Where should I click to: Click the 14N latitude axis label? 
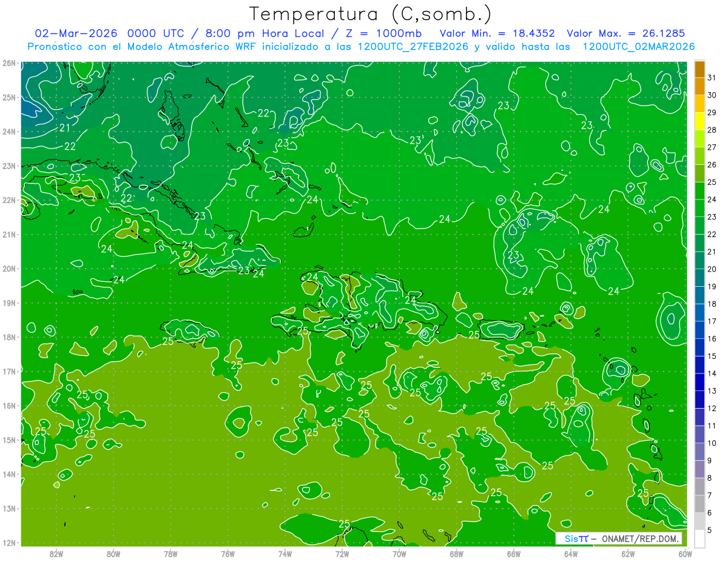[8, 474]
